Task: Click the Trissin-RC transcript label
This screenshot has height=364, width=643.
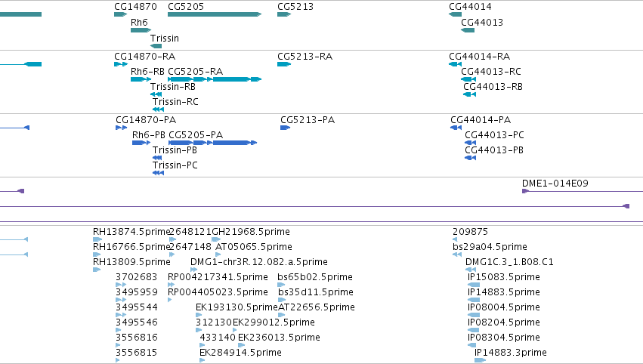Action: coord(175,102)
